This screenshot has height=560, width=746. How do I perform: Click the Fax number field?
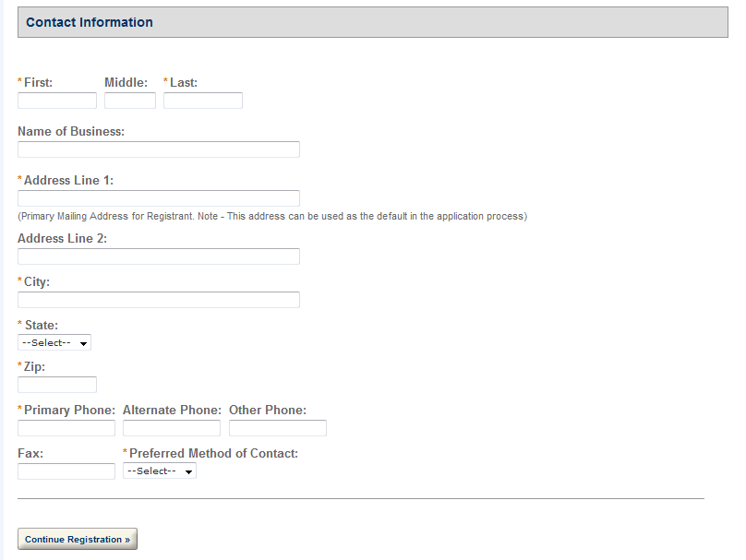pos(66,471)
